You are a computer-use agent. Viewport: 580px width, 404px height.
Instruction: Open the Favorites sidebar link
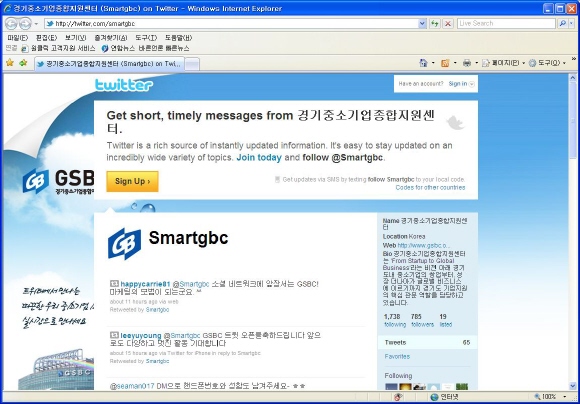tap(397, 357)
